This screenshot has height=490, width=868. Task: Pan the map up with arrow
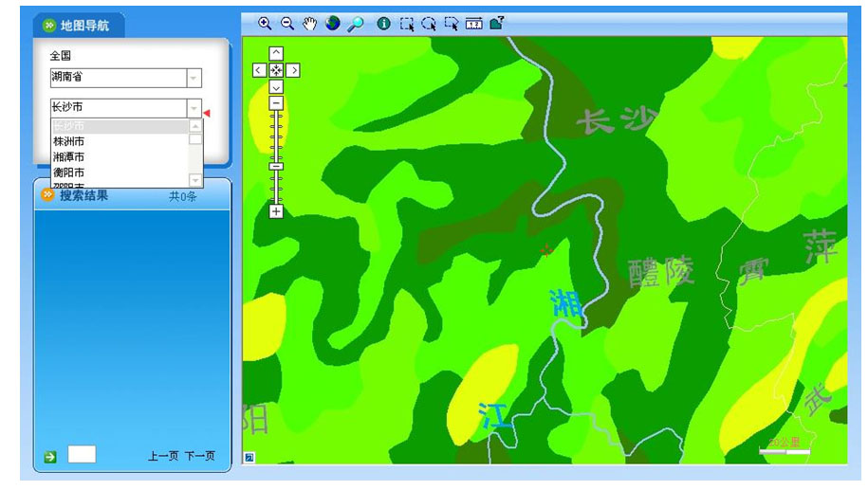[x=276, y=53]
